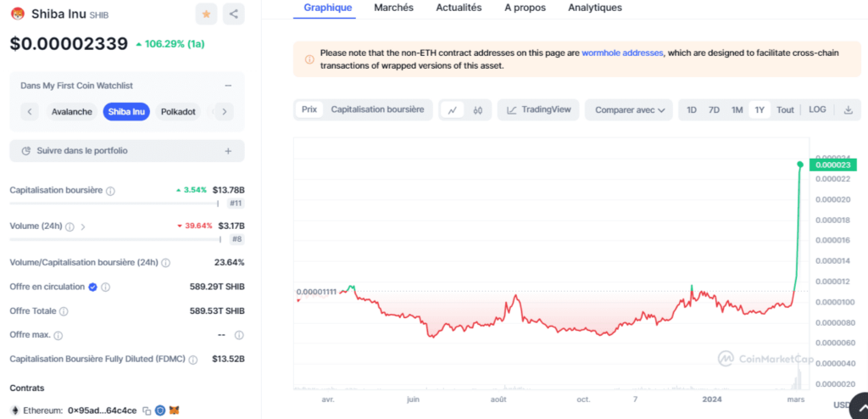
Task: Open the A propos tab
Action: point(525,8)
